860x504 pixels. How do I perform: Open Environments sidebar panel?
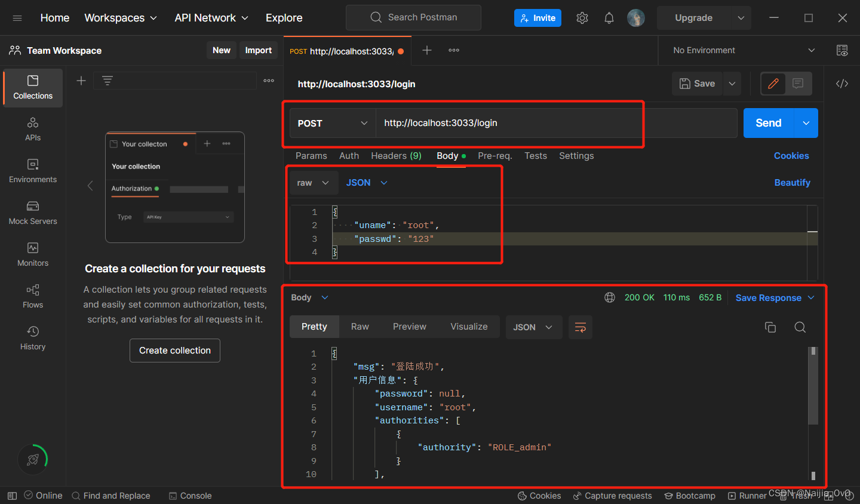tap(33, 171)
